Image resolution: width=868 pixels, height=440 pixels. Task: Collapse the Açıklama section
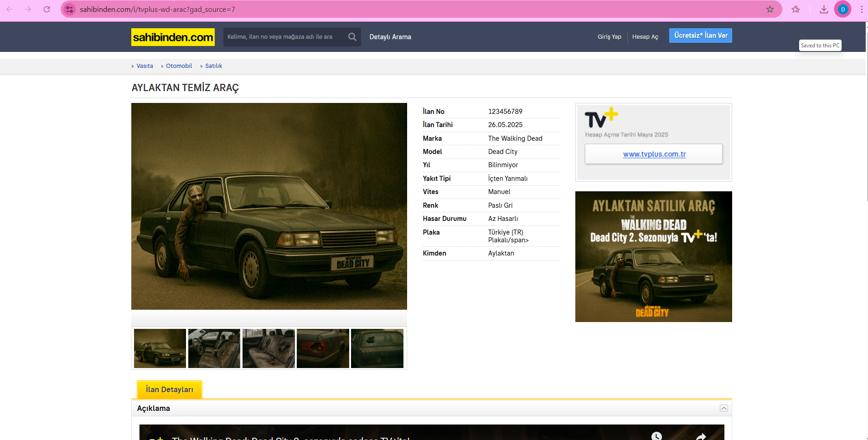(x=723, y=408)
